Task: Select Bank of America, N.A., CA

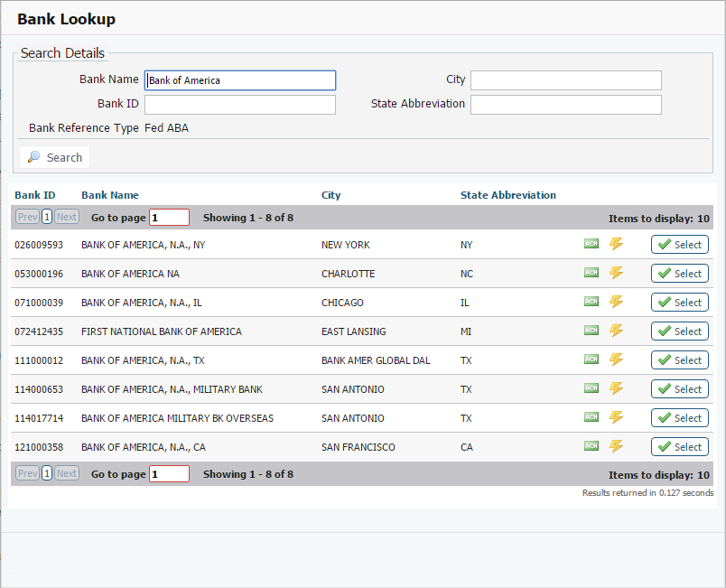Action: coord(679,447)
